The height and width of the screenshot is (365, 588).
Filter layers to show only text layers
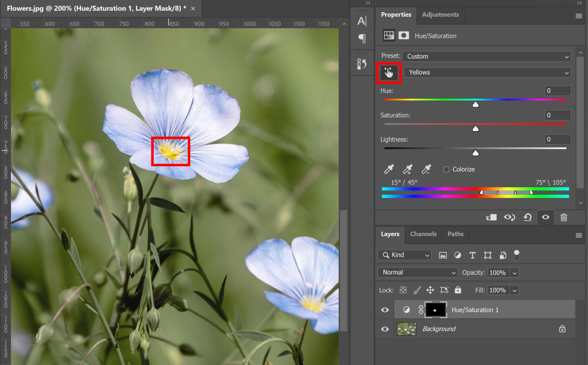[472, 255]
